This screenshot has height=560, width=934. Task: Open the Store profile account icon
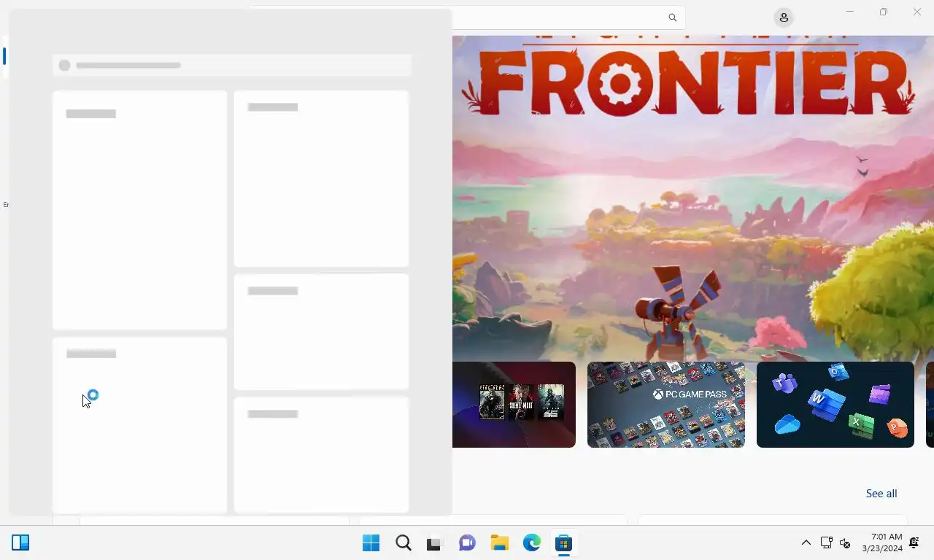tap(784, 17)
